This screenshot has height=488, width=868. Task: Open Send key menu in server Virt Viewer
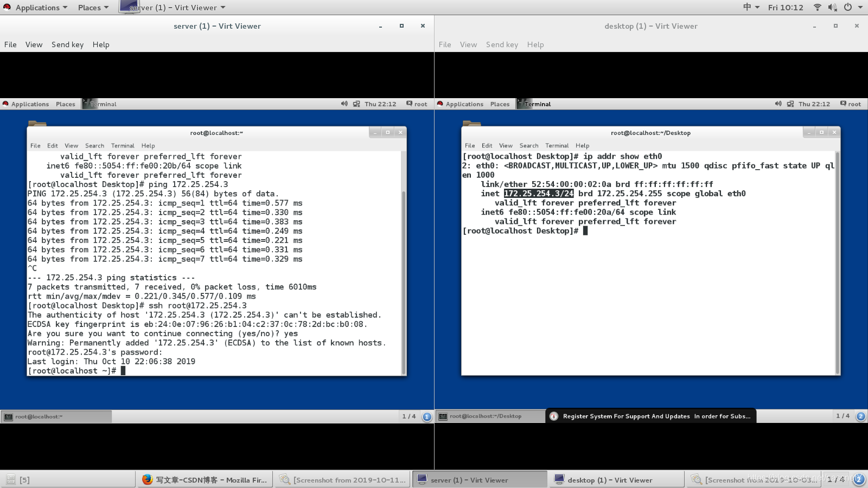tap(67, 44)
